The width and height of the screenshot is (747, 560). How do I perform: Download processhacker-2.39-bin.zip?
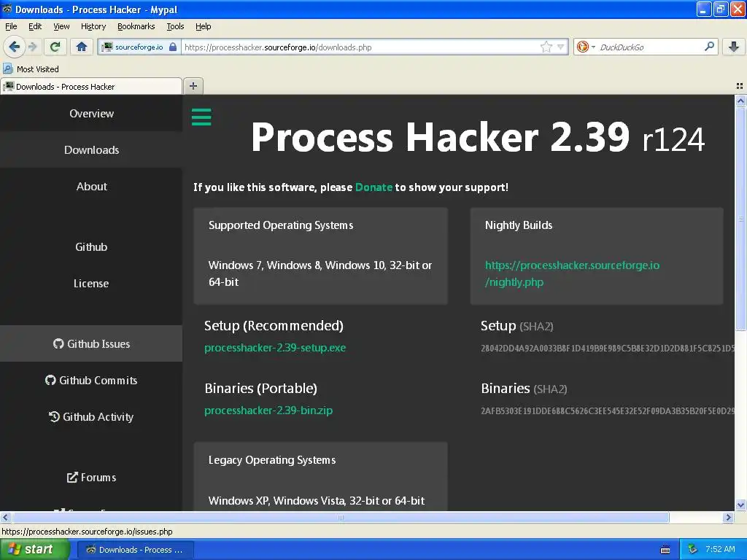point(268,410)
